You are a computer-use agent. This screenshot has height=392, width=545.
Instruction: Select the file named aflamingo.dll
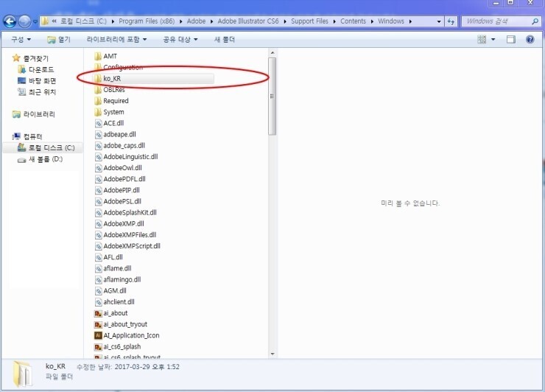(122, 280)
